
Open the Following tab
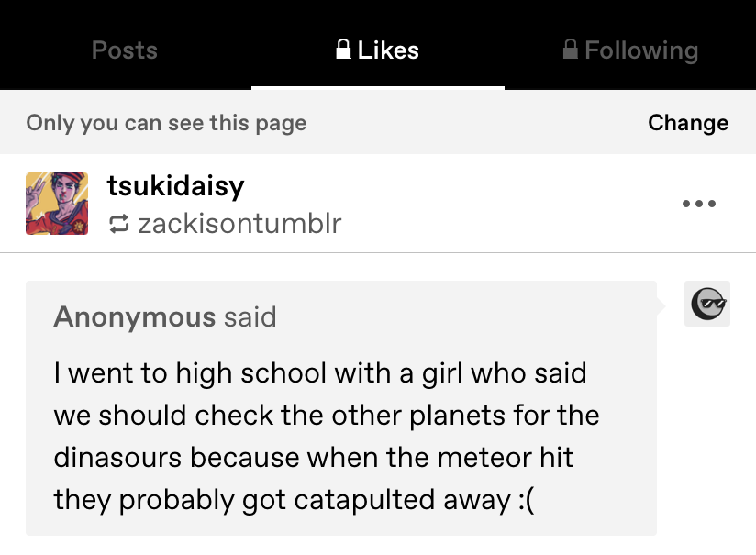[630, 50]
